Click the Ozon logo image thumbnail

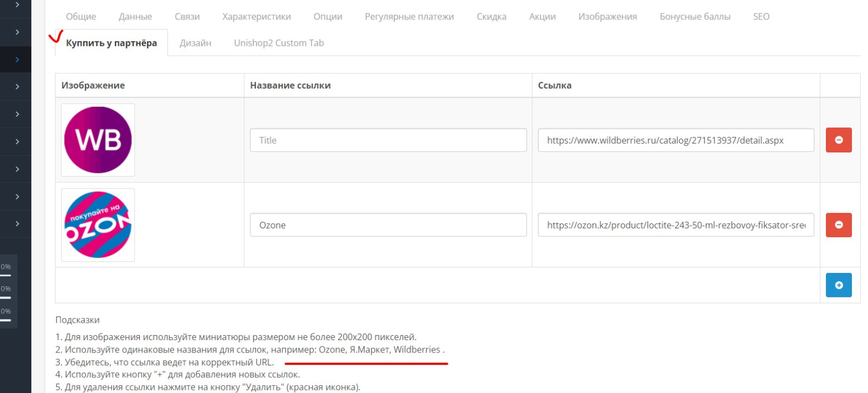(98, 225)
